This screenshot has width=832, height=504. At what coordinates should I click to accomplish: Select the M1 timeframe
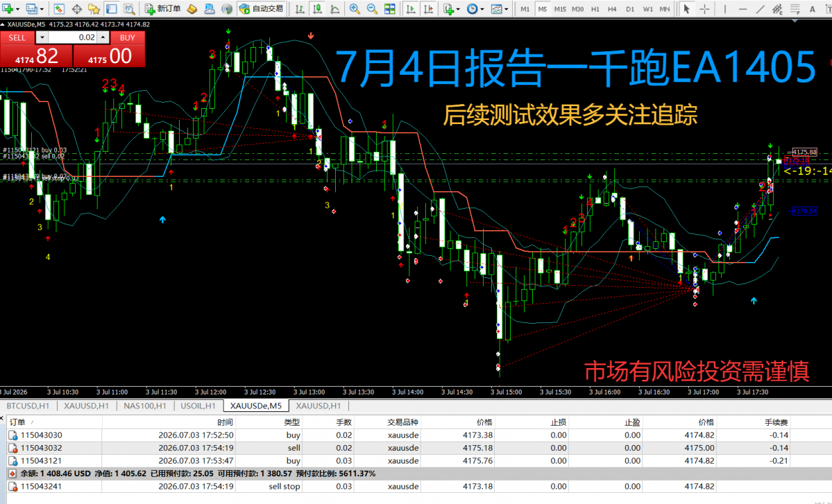coord(525,9)
